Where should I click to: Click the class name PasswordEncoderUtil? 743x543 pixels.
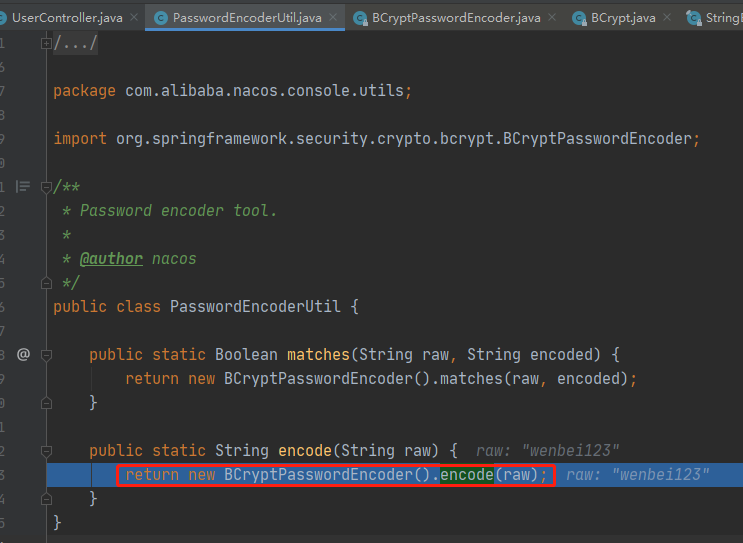(x=255, y=306)
